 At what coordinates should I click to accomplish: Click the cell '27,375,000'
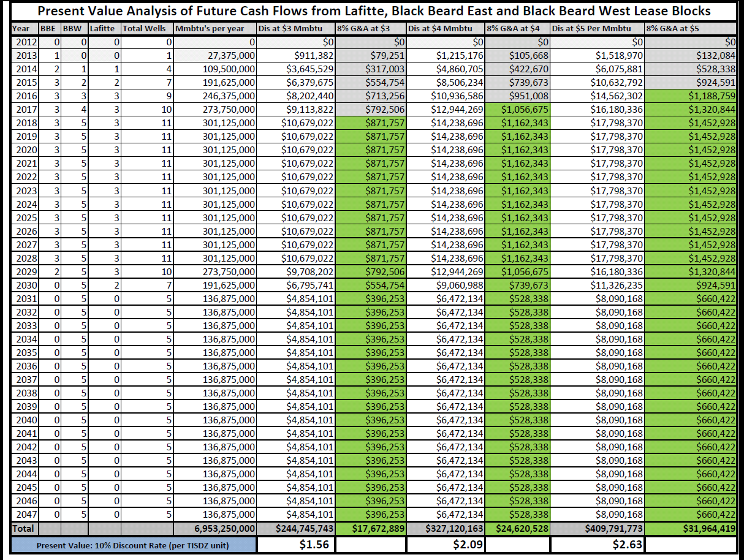point(215,56)
